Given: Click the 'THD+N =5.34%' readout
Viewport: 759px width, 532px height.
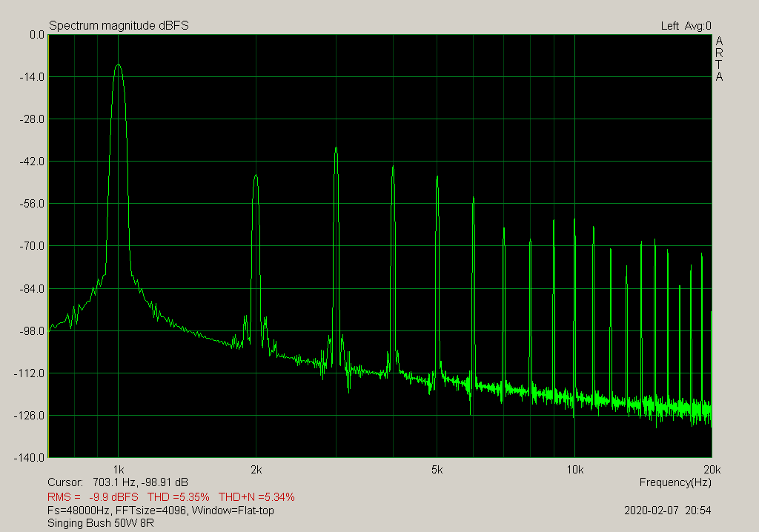Looking at the screenshot, I should (x=256, y=497).
